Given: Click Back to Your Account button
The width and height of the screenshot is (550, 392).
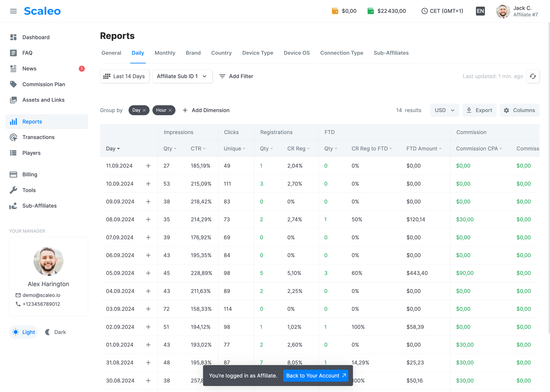Looking at the screenshot, I should (315, 376).
